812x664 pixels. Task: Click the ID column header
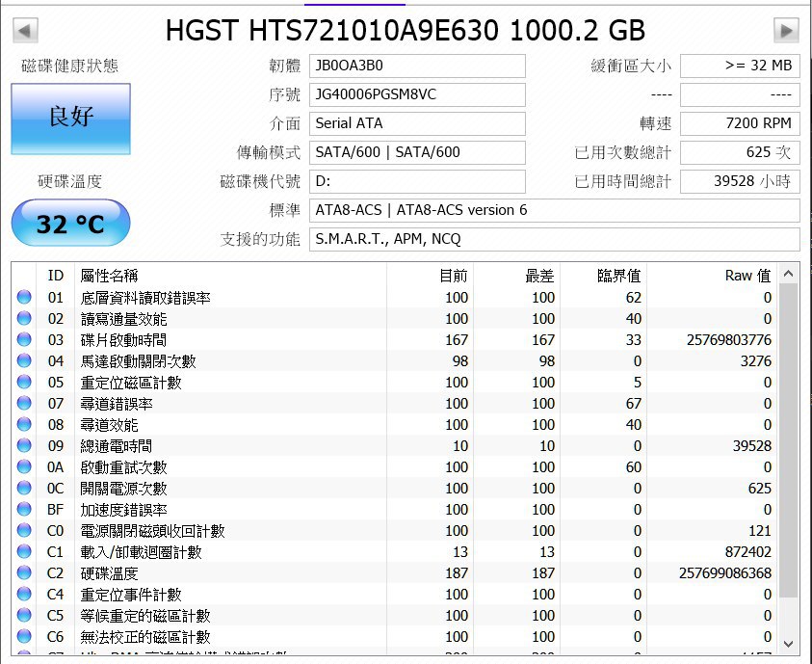click(56, 276)
